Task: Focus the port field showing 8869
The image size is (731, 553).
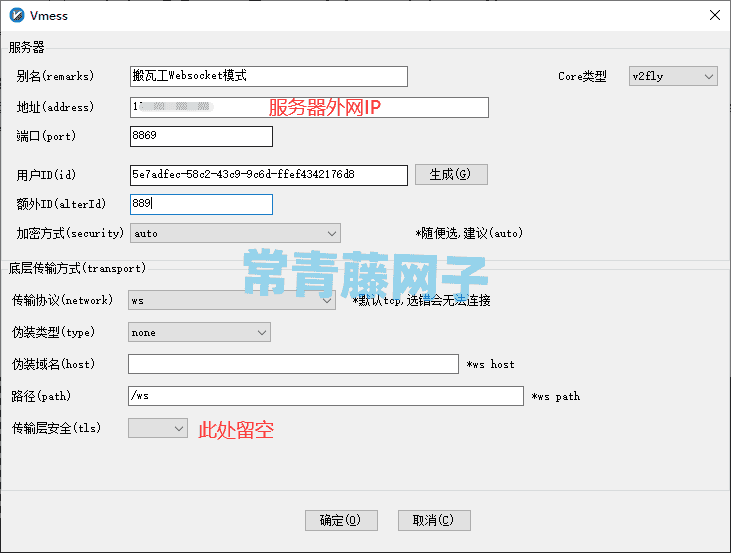Action: (x=201, y=136)
